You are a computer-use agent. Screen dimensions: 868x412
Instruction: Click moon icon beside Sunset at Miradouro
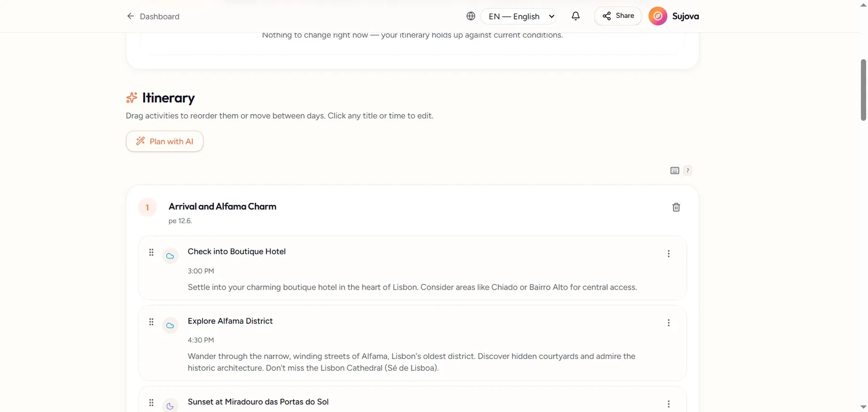coord(170,406)
